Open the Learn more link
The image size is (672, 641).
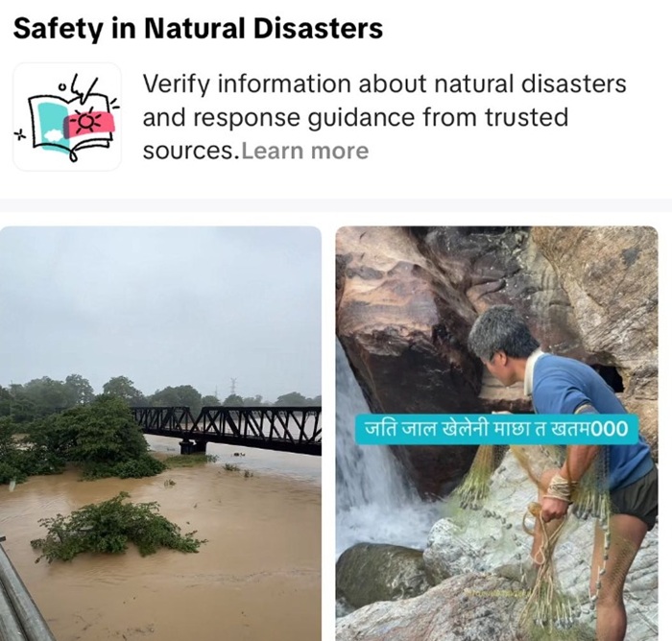(x=304, y=151)
